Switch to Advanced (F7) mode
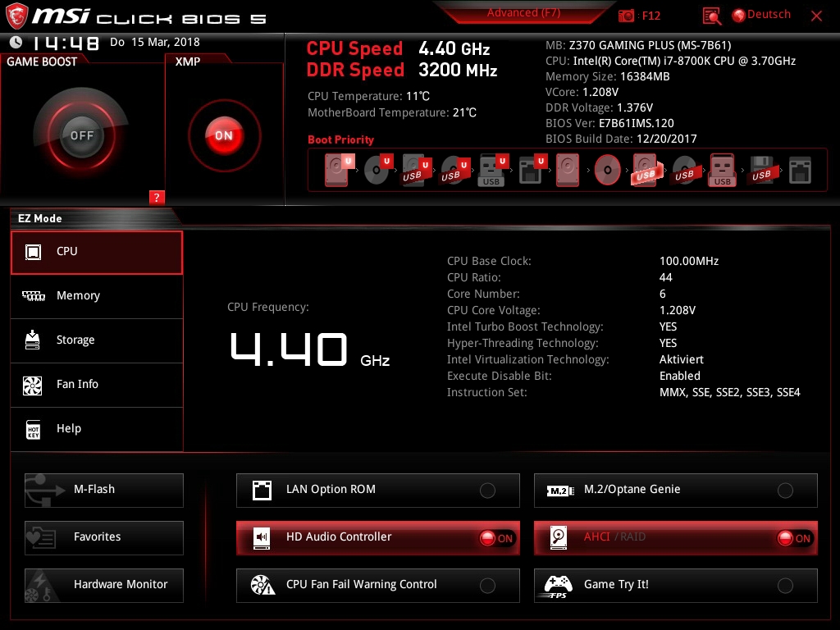The width and height of the screenshot is (840, 630). coord(523,13)
